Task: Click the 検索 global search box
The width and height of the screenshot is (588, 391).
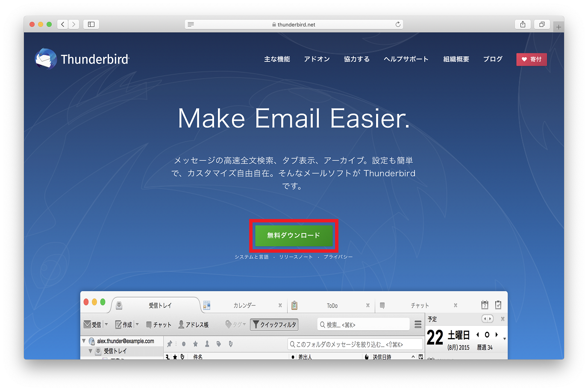Action: (x=363, y=325)
